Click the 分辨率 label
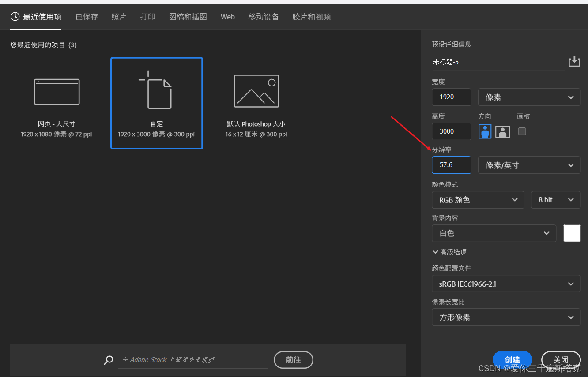 441,150
